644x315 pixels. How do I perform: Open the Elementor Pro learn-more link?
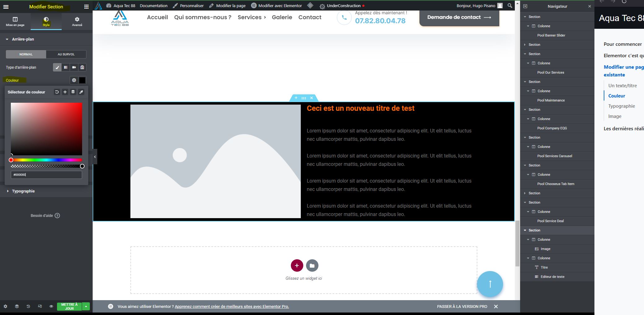click(232, 307)
